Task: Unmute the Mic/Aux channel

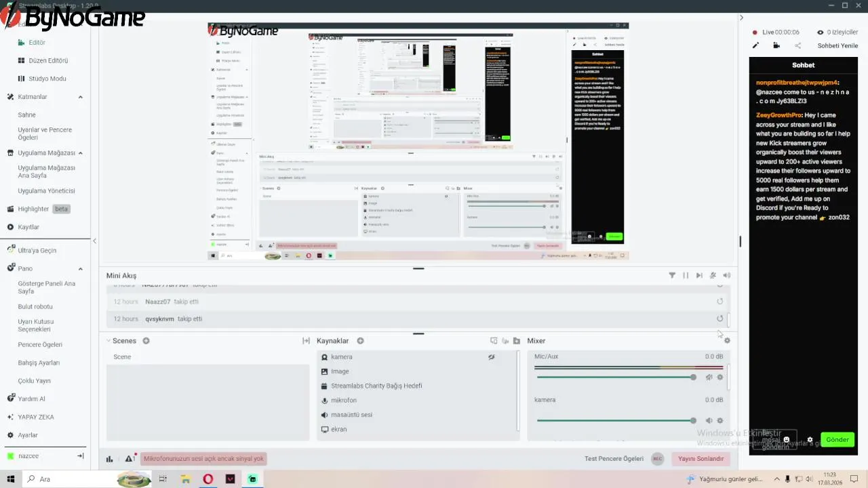Action: click(709, 378)
